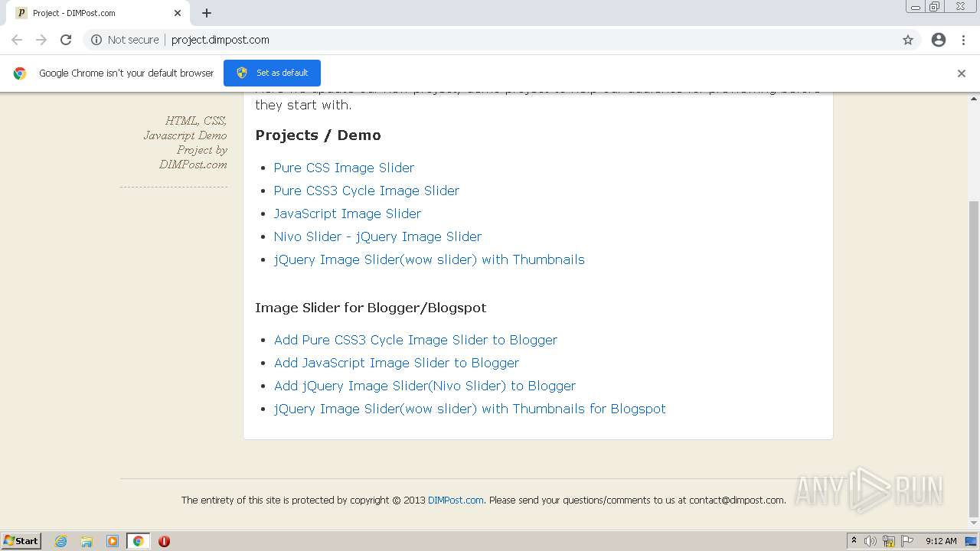The height and width of the screenshot is (551, 980).
Task: Minimize the Chrome window
Action: (916, 7)
